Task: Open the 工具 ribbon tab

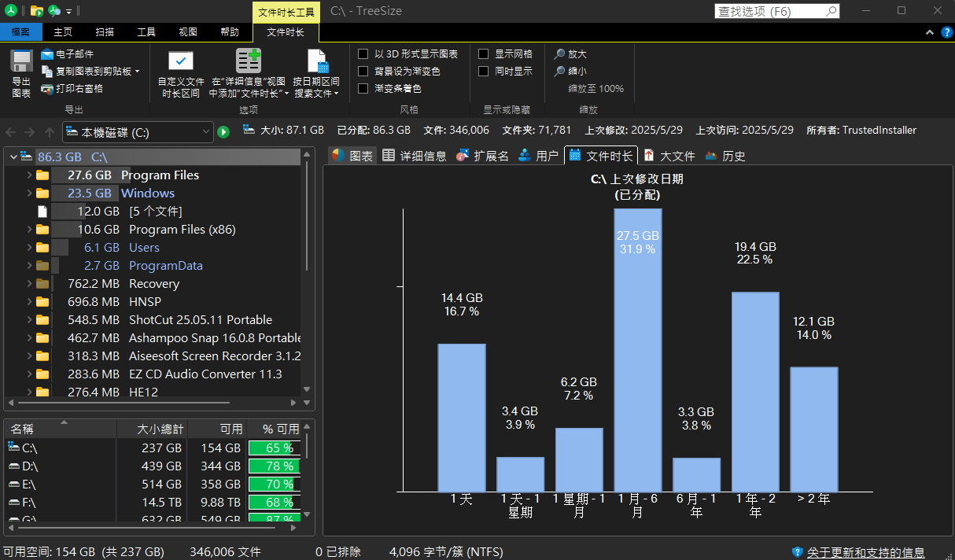Action: coord(146,32)
